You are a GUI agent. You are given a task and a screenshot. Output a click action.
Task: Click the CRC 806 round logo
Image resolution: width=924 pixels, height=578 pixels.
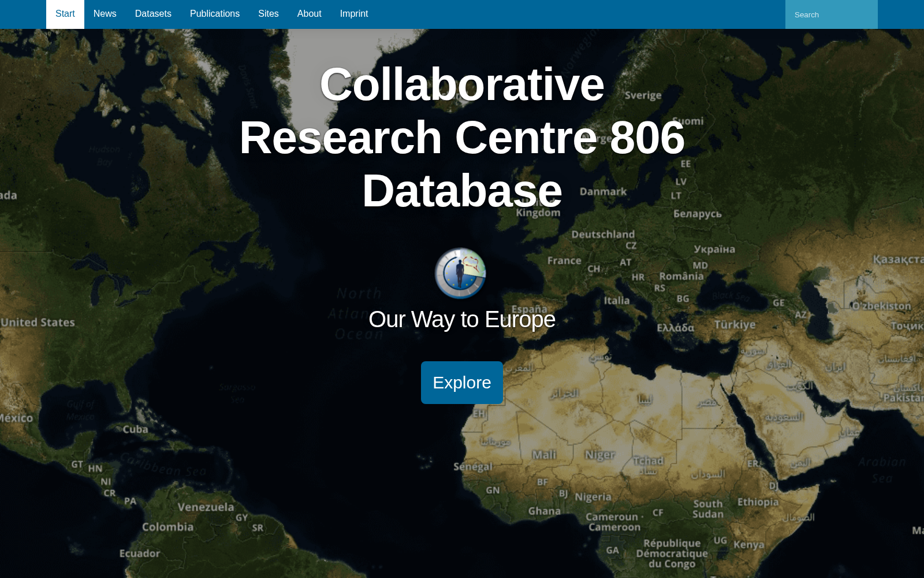coord(460,273)
